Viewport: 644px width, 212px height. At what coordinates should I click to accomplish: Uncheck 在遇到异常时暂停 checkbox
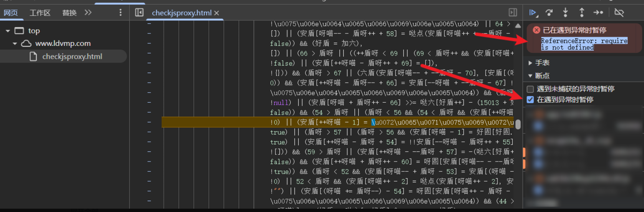point(530,100)
